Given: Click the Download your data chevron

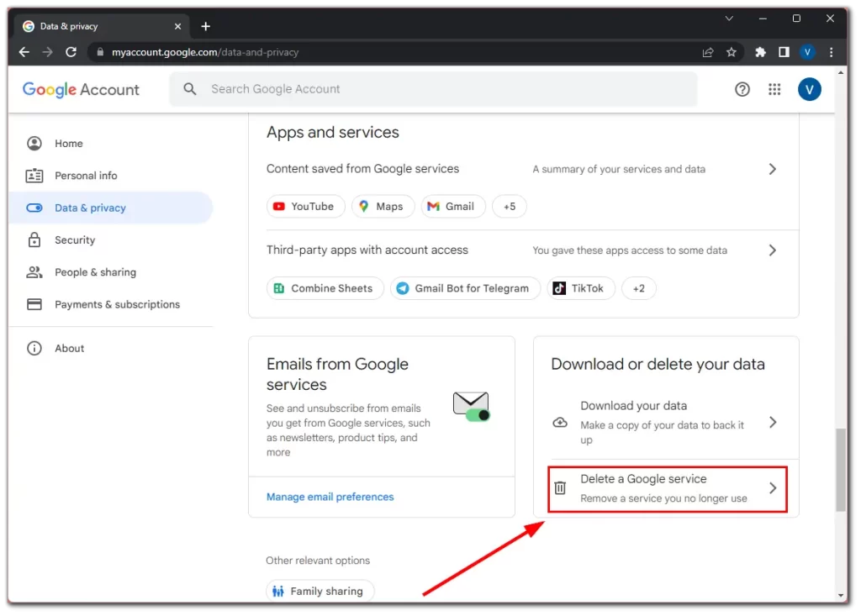Looking at the screenshot, I should (773, 423).
